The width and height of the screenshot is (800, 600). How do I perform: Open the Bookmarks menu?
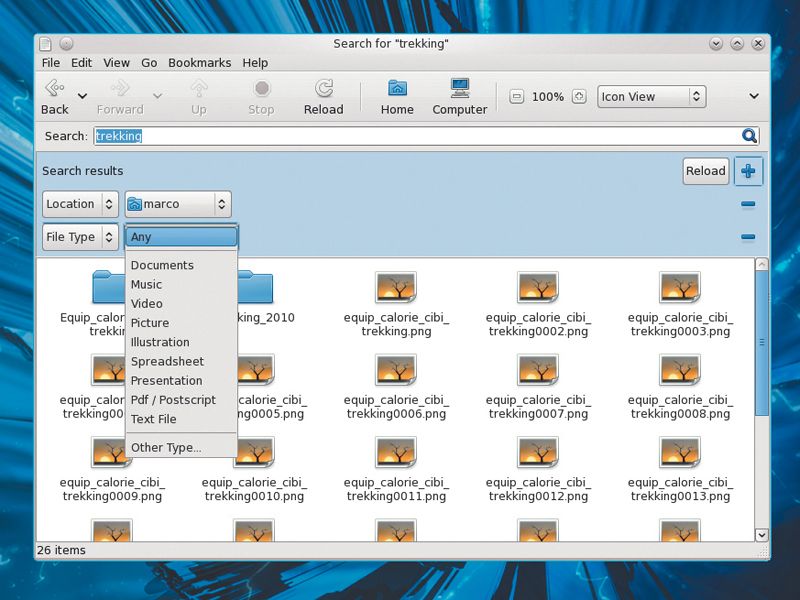pos(200,62)
